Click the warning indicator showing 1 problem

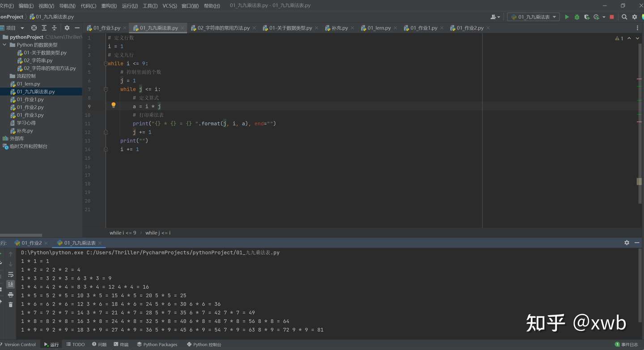619,38
